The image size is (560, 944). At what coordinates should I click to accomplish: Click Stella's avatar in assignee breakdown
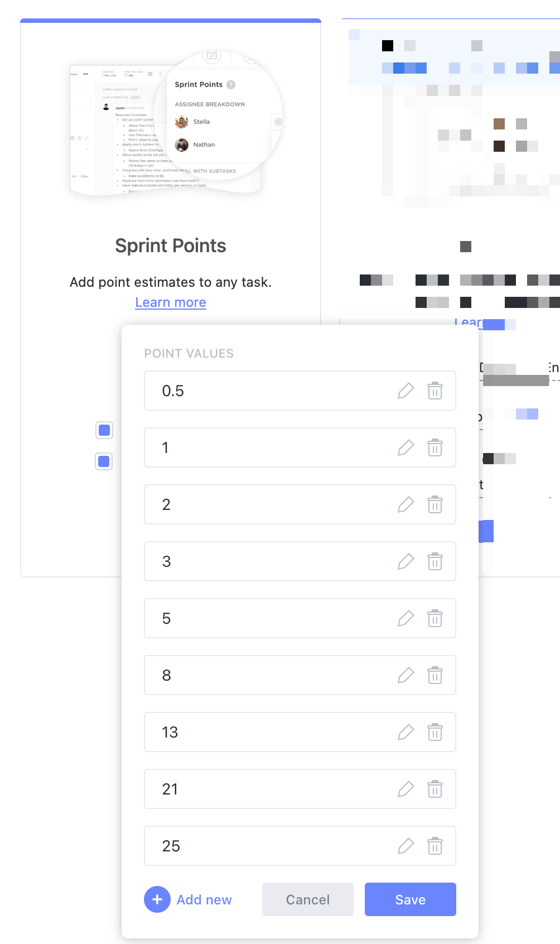coord(181,122)
